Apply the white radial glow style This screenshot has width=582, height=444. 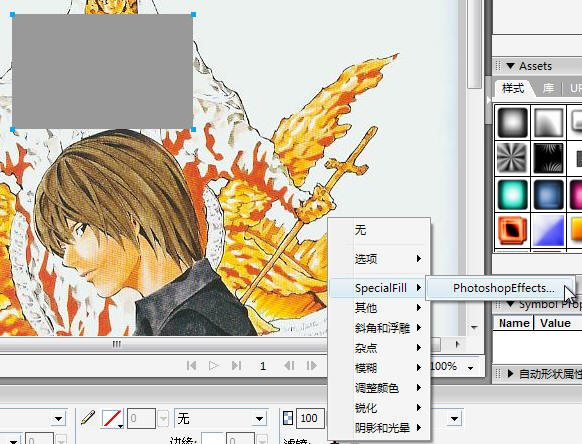[x=513, y=123]
